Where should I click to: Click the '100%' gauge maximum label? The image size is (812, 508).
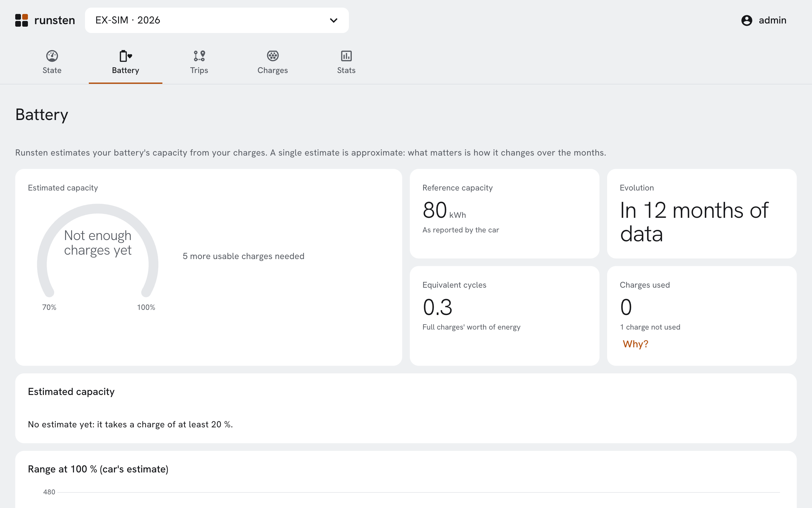[x=146, y=307]
